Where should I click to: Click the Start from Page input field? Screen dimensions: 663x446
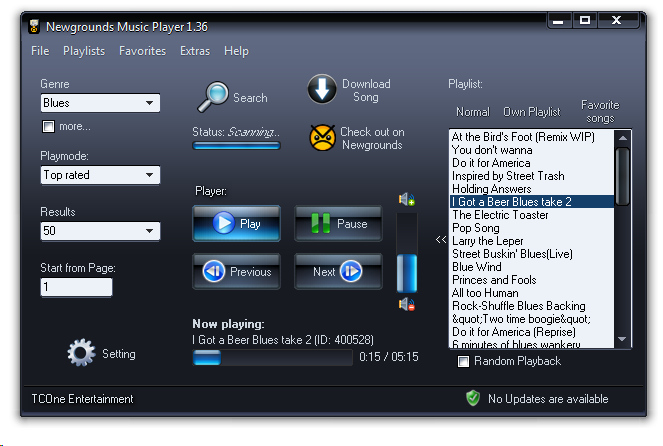coord(77,287)
